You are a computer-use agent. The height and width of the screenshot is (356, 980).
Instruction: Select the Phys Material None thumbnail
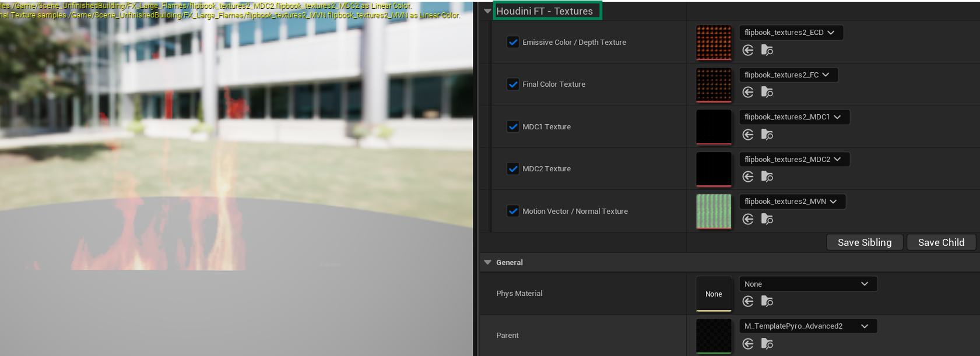[714, 294]
